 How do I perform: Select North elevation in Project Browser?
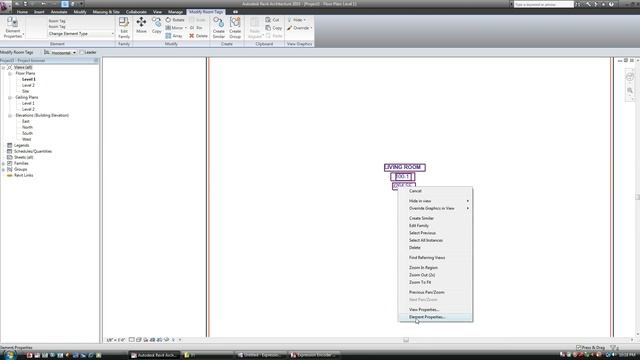[x=27, y=127]
